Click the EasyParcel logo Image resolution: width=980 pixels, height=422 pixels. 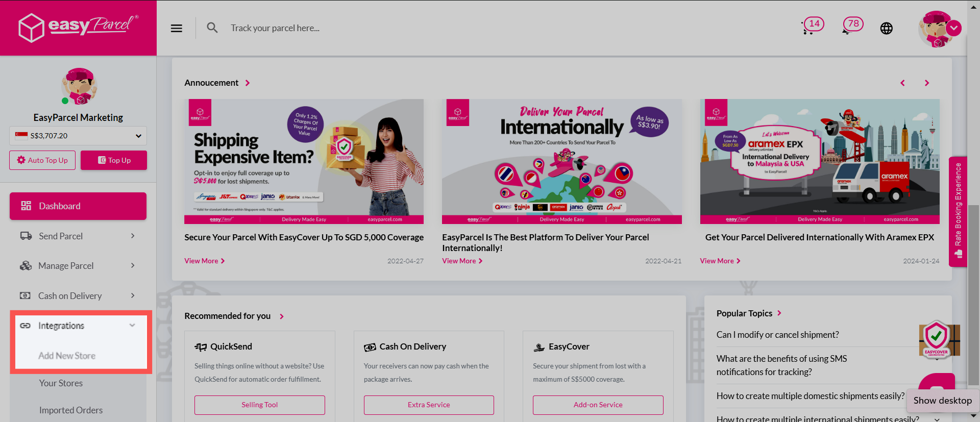click(x=78, y=27)
